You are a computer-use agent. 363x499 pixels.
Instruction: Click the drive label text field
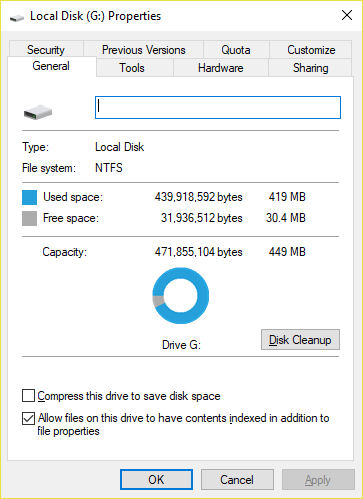218,107
